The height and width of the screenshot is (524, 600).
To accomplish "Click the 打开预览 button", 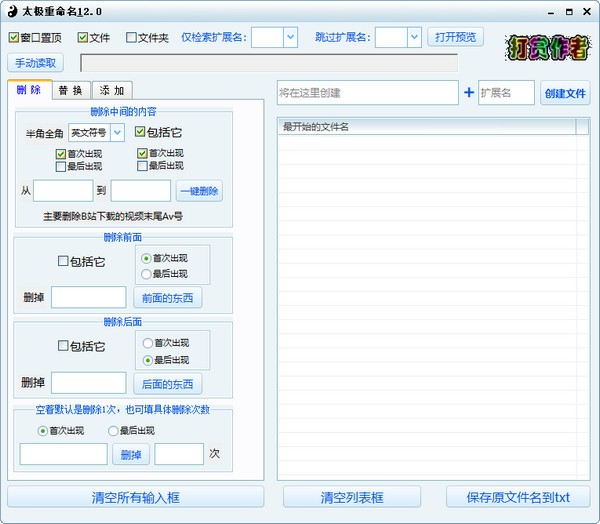I will click(456, 37).
